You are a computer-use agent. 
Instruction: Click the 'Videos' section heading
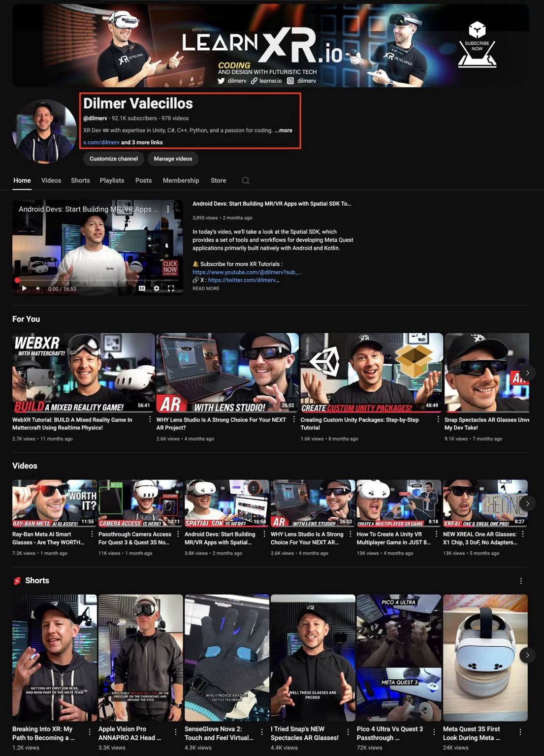click(x=25, y=466)
